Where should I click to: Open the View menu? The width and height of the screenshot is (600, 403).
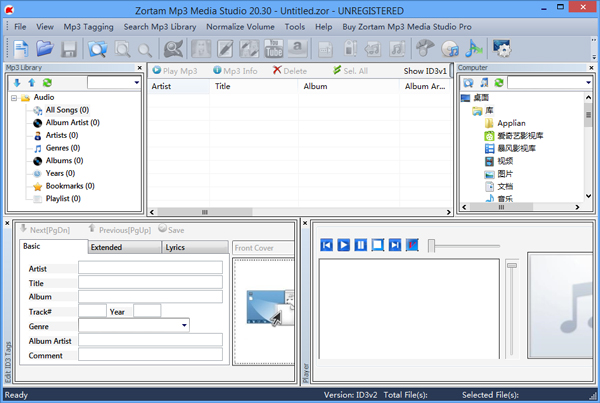click(45, 27)
